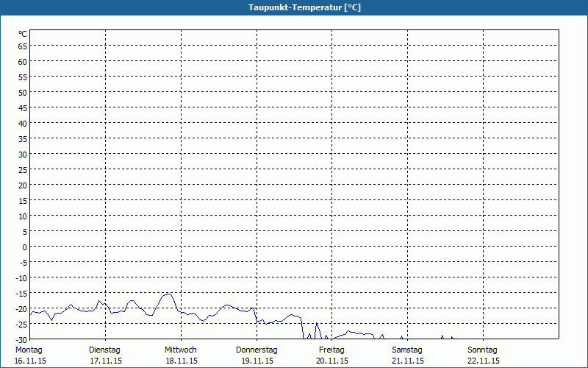Click the Donnerstag day label
Viewport: 588px width, 368px height.
click(257, 350)
